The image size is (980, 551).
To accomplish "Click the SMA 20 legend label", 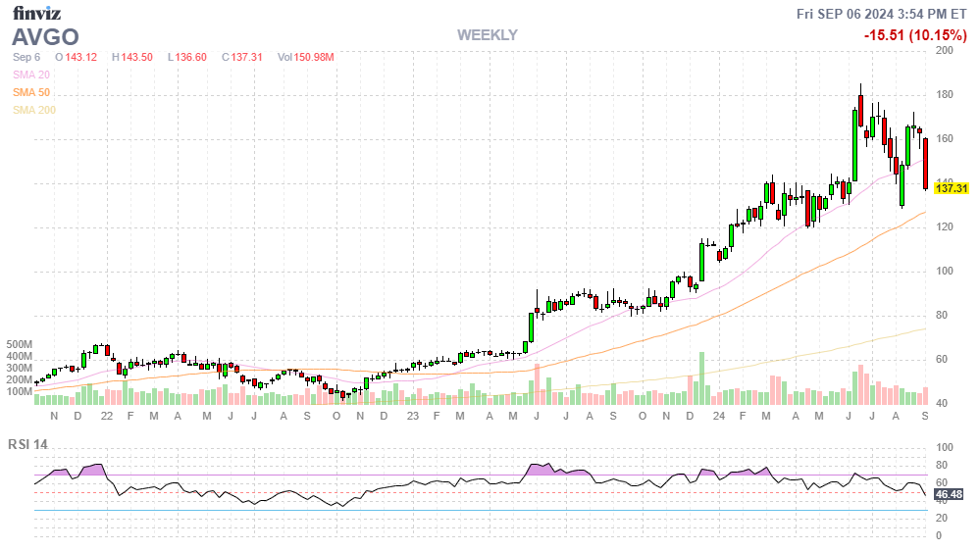I will (x=30, y=75).
